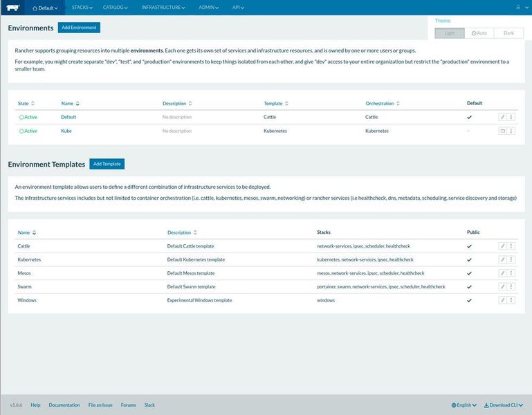Open the Default environment link
Viewport: 532px width, 415px height.
[68, 117]
